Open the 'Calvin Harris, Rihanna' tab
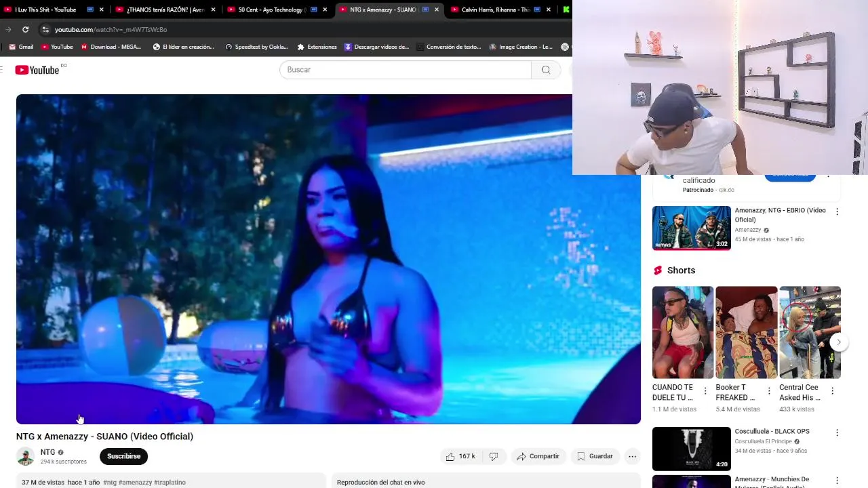Viewport: 868px width, 488px height. point(498,9)
